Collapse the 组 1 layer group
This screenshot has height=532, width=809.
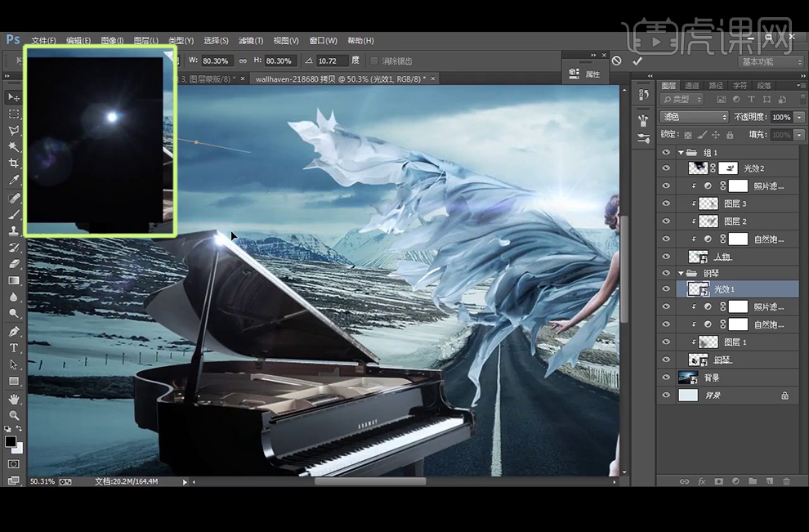[x=681, y=153]
